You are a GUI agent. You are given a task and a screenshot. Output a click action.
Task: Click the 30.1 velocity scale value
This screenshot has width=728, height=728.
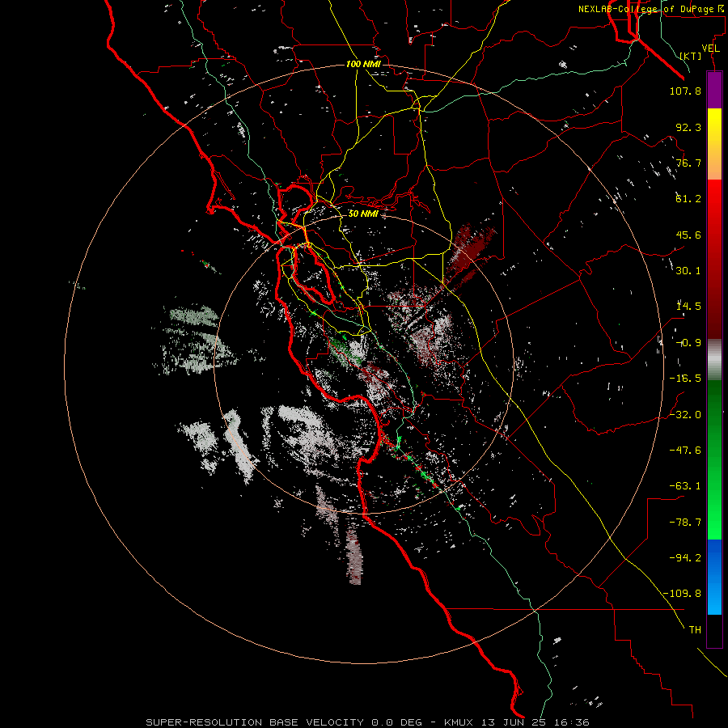[x=688, y=271]
